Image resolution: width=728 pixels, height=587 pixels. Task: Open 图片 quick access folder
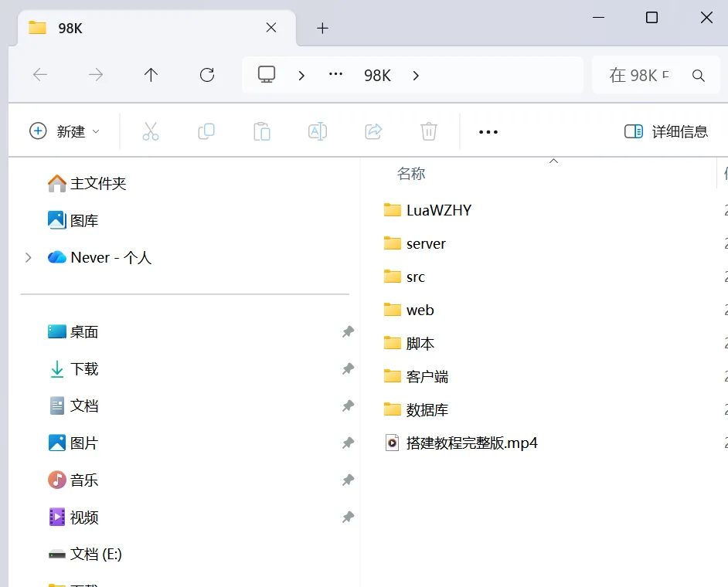coord(73,443)
